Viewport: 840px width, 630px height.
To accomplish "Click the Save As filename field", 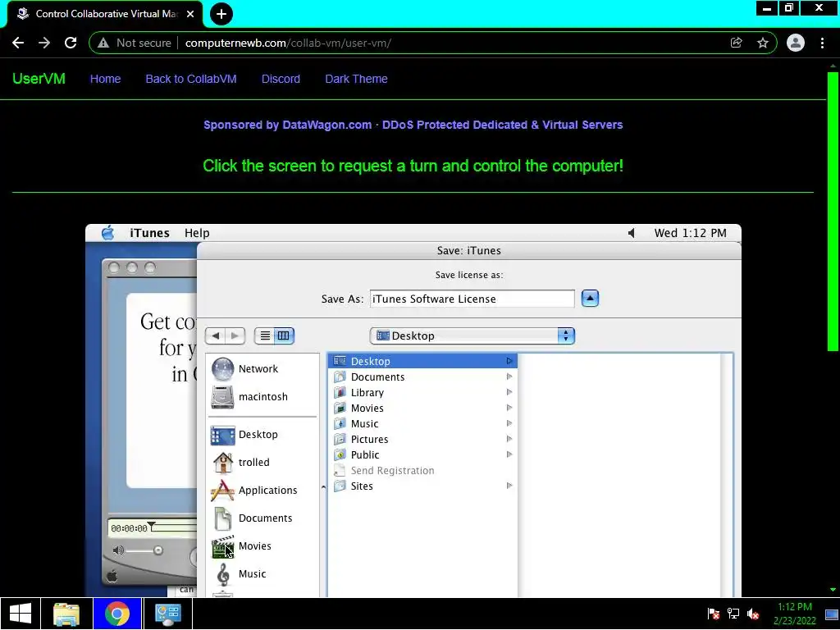I will [x=472, y=299].
